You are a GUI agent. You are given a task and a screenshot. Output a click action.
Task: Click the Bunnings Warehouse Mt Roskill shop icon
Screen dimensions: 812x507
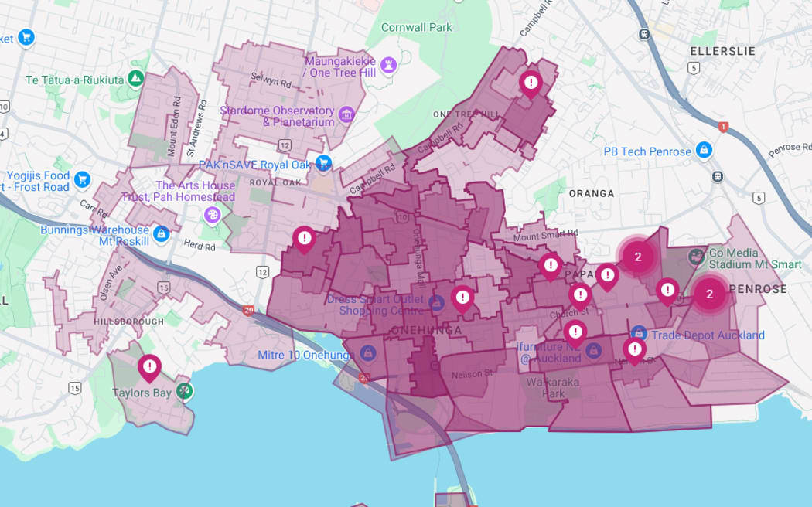pyautogui.click(x=161, y=234)
